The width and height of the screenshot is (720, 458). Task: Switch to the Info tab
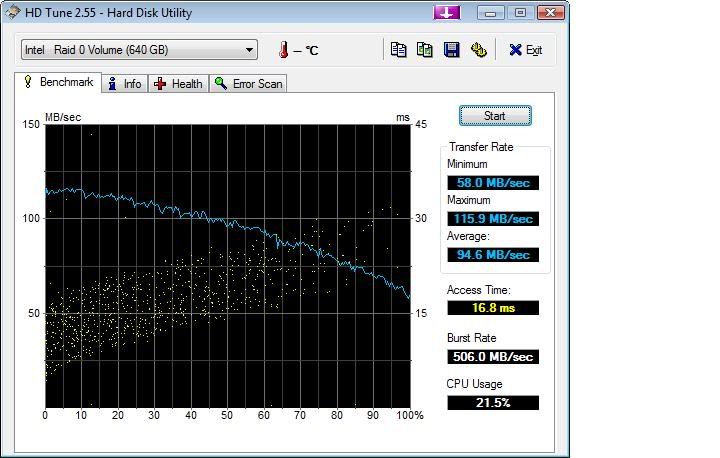coord(125,84)
